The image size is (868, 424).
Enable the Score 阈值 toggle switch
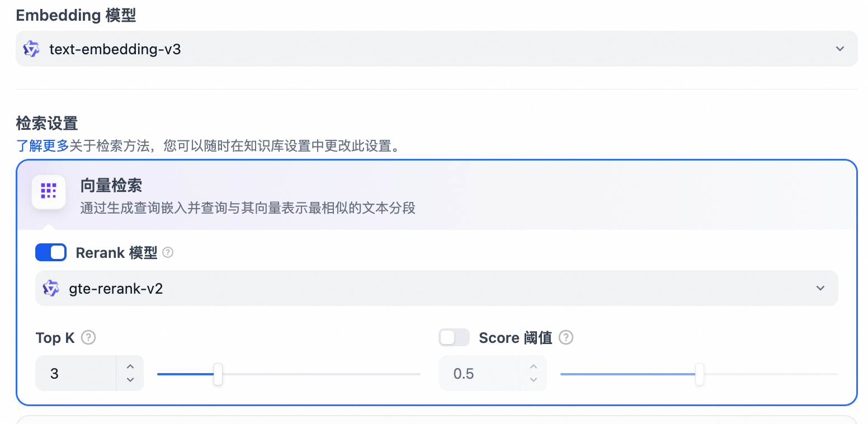(x=454, y=337)
